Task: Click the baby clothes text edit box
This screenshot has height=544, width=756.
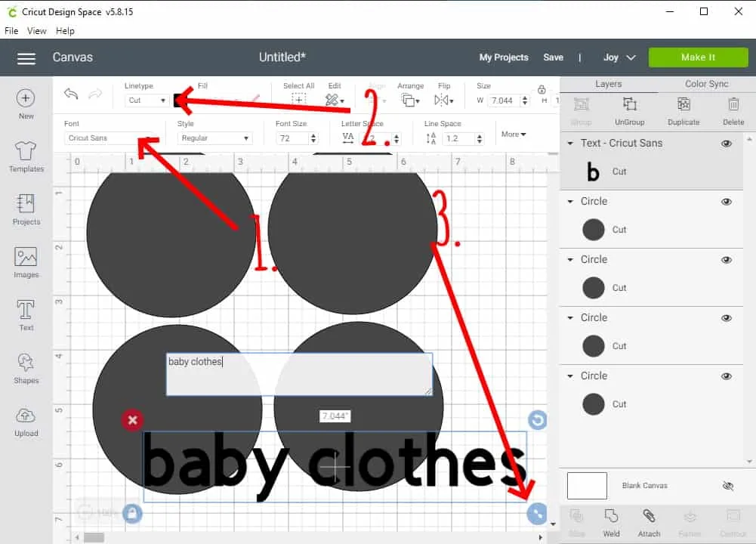Action: [299, 374]
